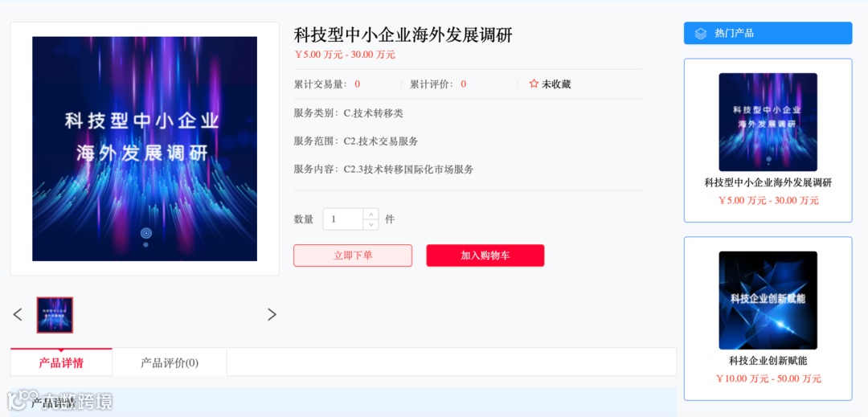Open sidebar 科技型中小企业海外发展调研 product image

[768, 122]
